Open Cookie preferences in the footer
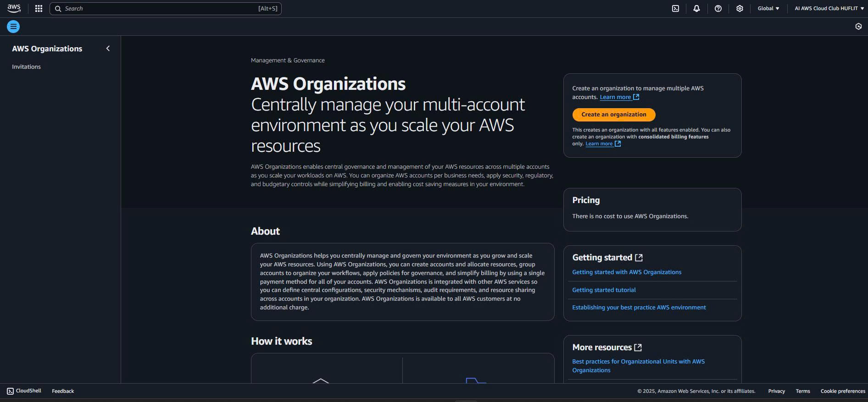Viewport: 868px width, 402px height. [843, 391]
